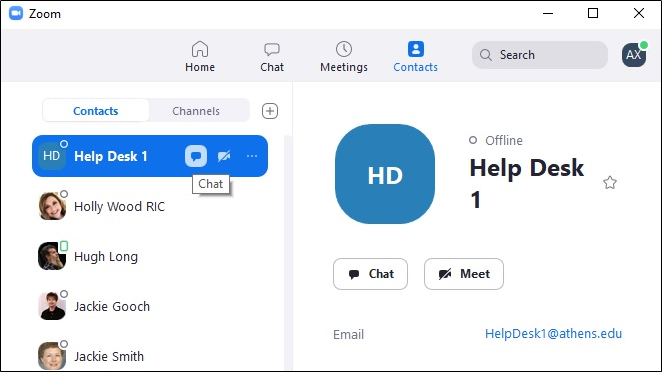Open the three-dot more options for Help Desk 1

252,156
